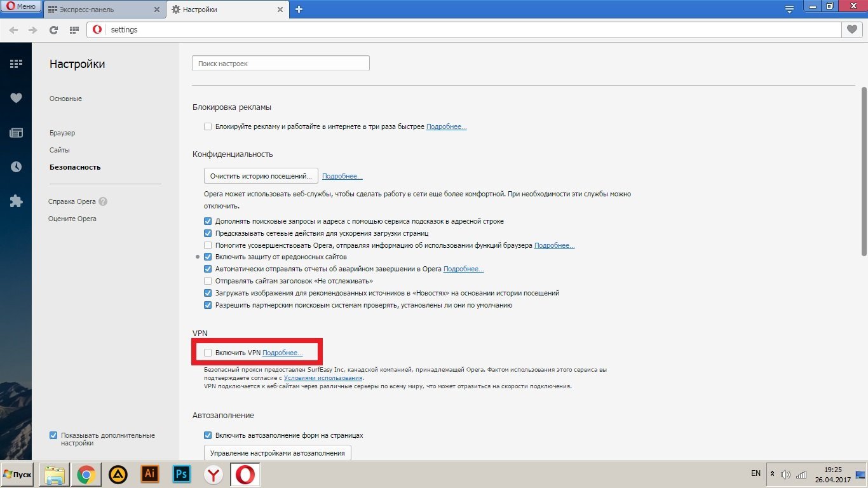Toggle Показывать дополнительные настройки checkbox
The image size is (868, 488).
[53, 435]
